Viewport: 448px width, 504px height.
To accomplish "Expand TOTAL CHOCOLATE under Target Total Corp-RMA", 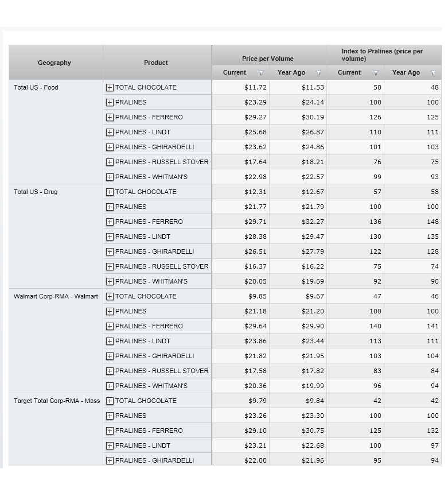I will tap(110, 401).
